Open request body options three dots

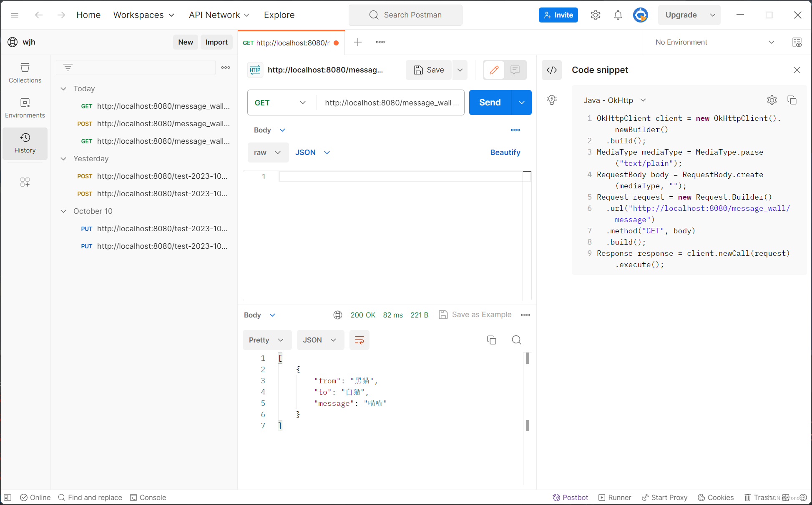tap(515, 130)
